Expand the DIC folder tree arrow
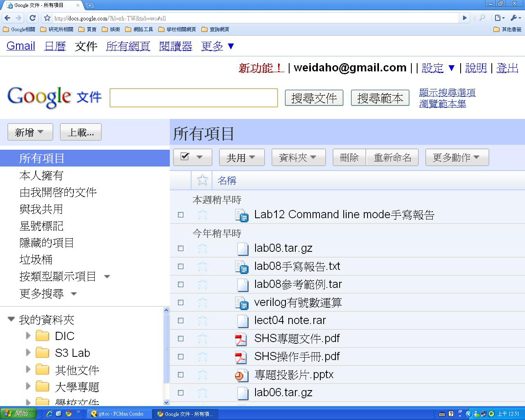Viewport: 525px width, 420px height. tap(28, 336)
